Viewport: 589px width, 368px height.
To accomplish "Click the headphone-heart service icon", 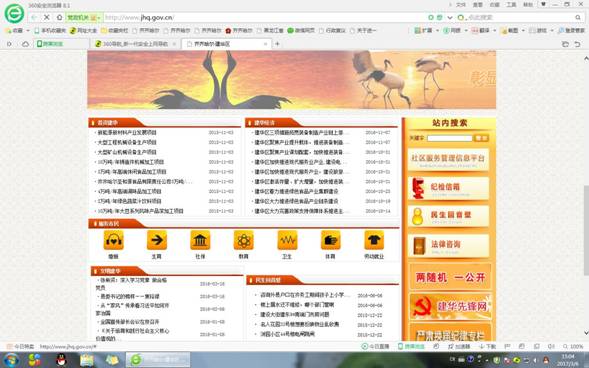I will (113, 240).
